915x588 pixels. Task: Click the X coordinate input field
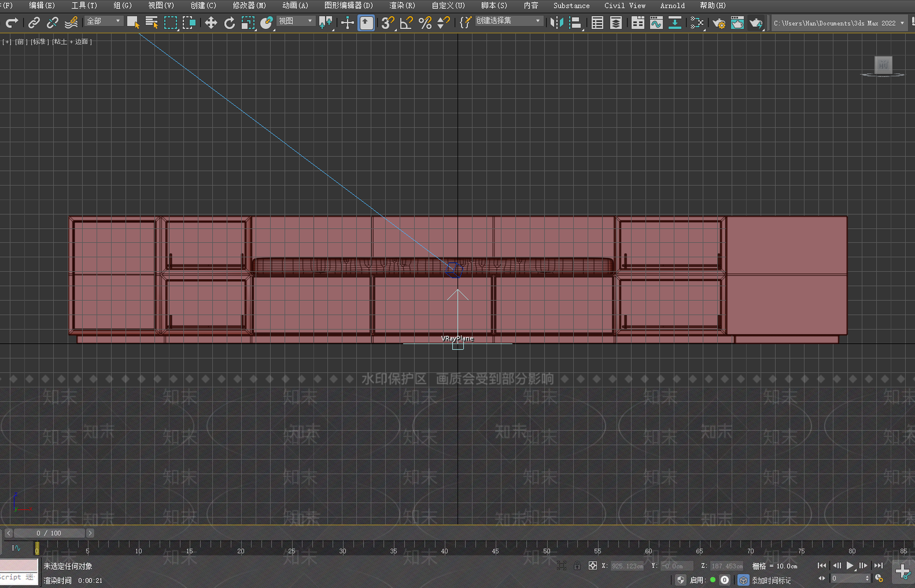pyautogui.click(x=627, y=566)
